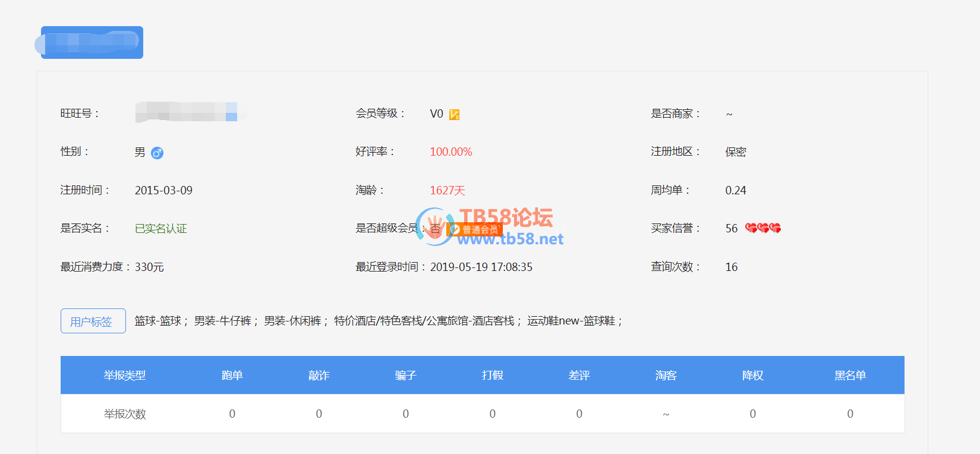
Task: Select the 敲诈 column header
Action: 319,376
